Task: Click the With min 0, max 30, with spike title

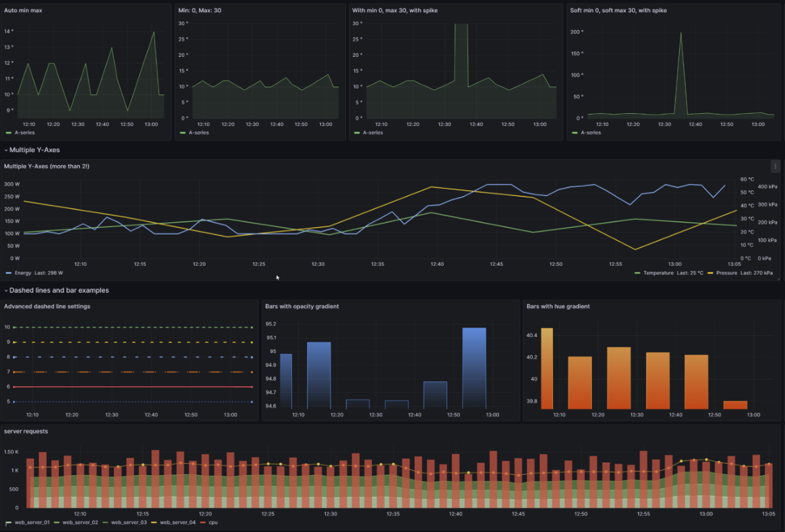Action: [x=395, y=10]
